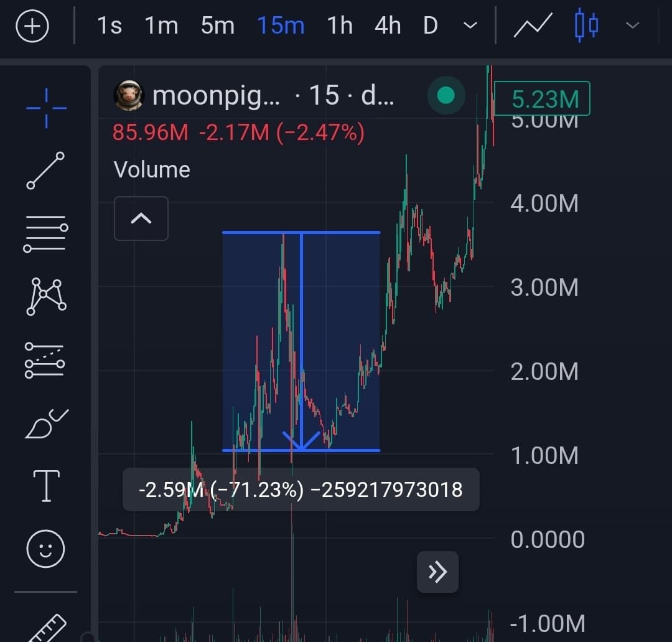The width and height of the screenshot is (672, 642).
Task: Expand the chart type dropdown
Action: coord(633,26)
